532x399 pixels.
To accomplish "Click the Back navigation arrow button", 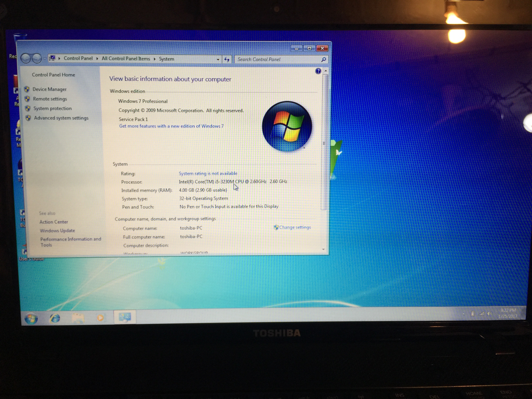I will 25,58.
